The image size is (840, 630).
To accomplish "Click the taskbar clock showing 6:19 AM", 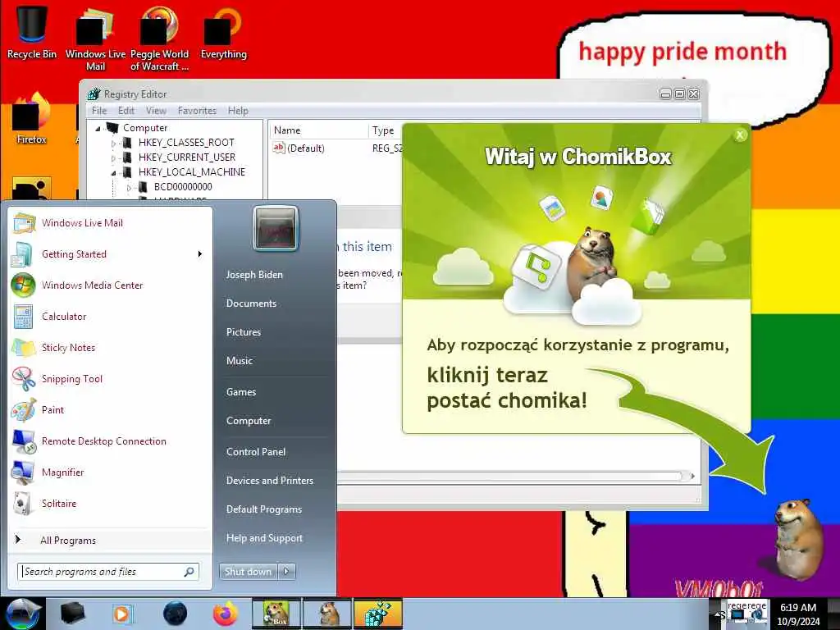I will [798, 614].
